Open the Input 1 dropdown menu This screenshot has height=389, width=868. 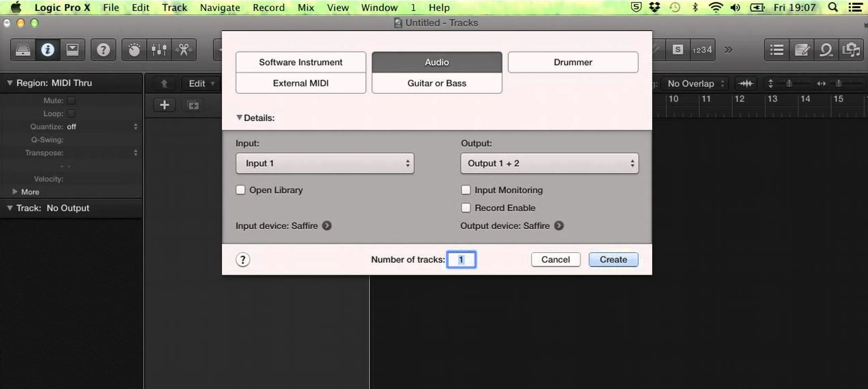(325, 162)
